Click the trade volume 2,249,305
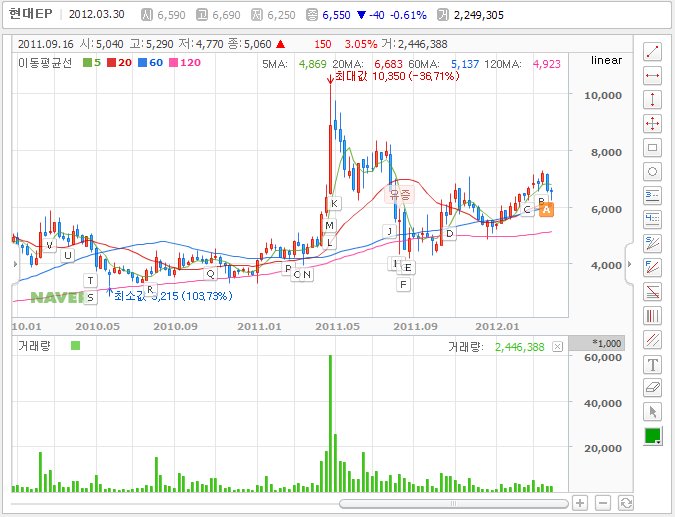The width and height of the screenshot is (675, 517). pos(479,15)
